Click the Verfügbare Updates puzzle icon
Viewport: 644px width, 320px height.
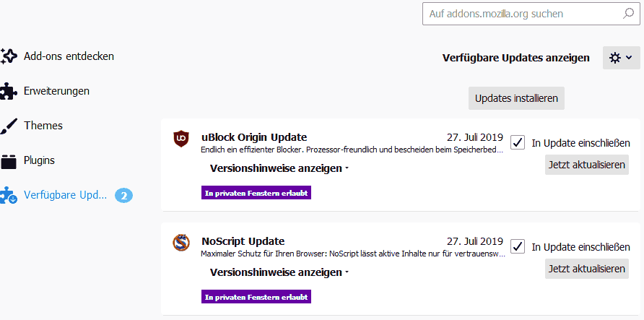pyautogui.click(x=9, y=195)
